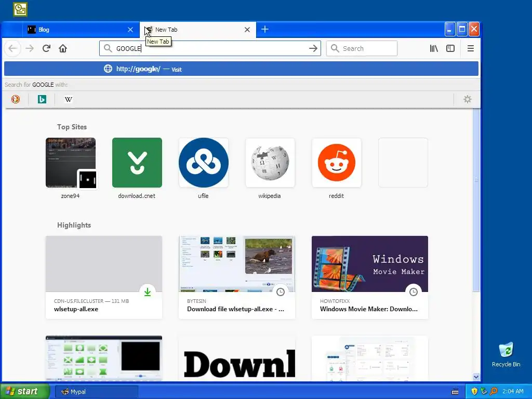This screenshot has height=399, width=532.
Task: Show sidebars icon
Action: (450, 48)
